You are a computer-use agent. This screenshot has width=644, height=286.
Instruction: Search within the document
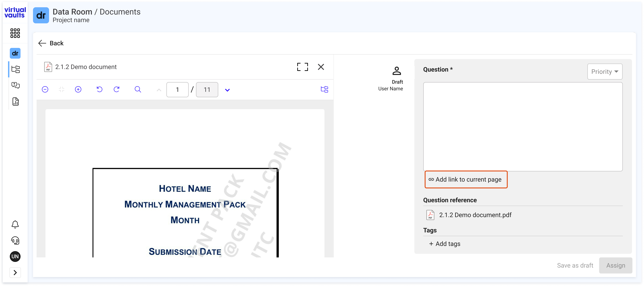click(x=138, y=89)
